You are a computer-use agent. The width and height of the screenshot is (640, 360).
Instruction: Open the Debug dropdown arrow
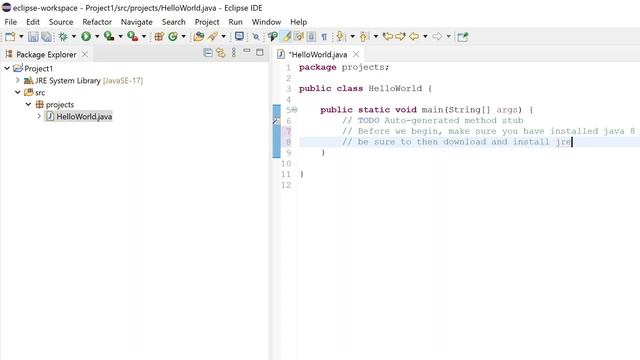click(x=74, y=37)
